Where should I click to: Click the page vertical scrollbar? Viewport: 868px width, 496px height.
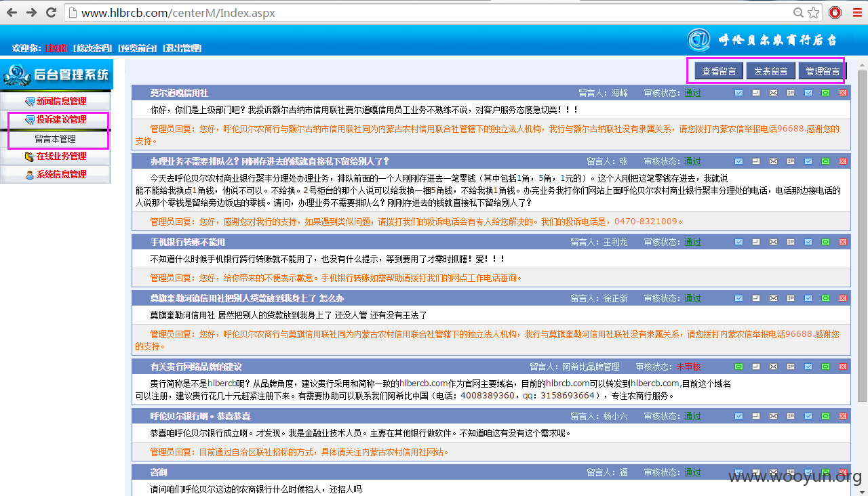862,271
